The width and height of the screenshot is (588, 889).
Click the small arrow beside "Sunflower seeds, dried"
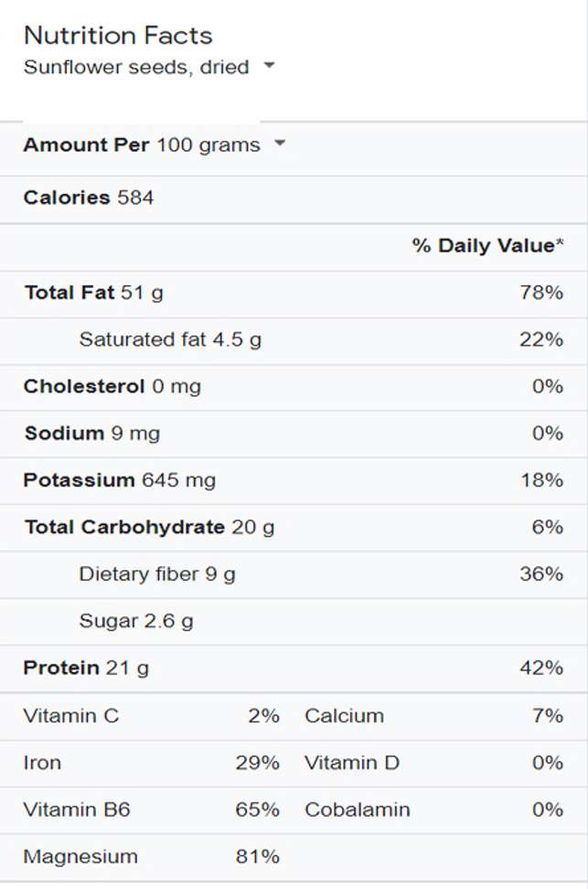(x=269, y=66)
